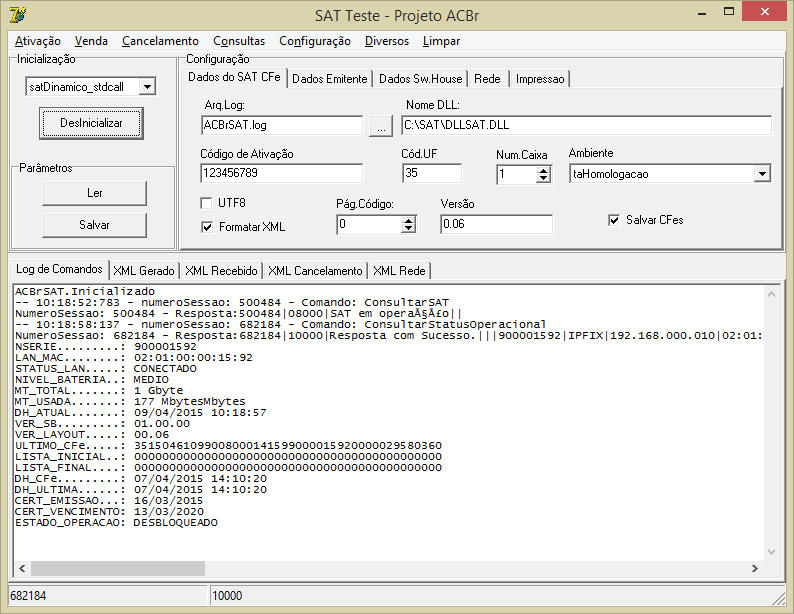Screen dimensions: 794x614
Task: Click the browse button next to Arq.Log
Action: click(381, 126)
